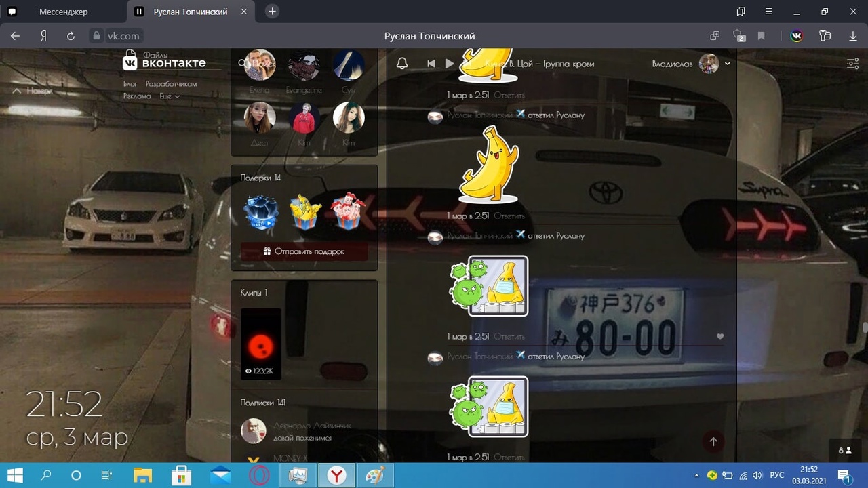Open the VK browser extension icon
868x488 pixels.
coord(797,36)
